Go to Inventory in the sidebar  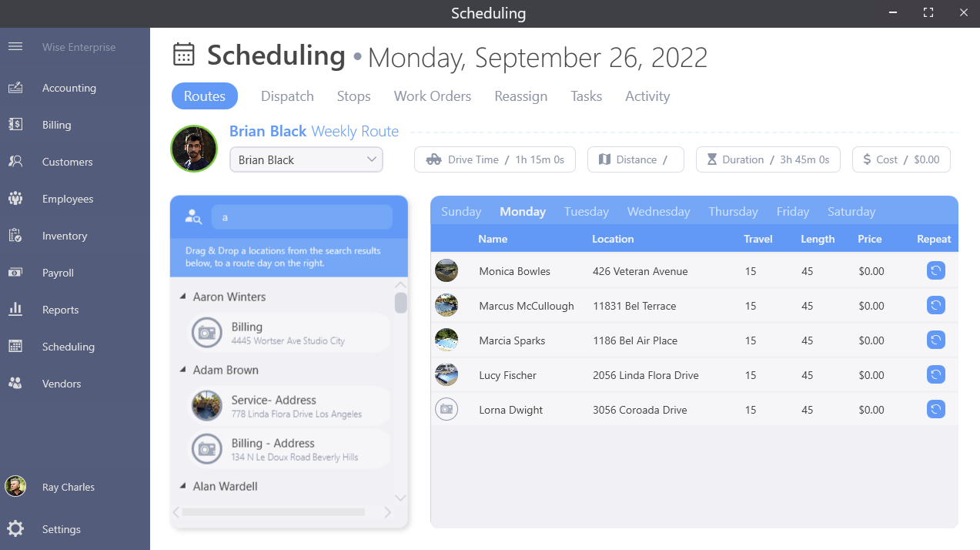(15, 236)
